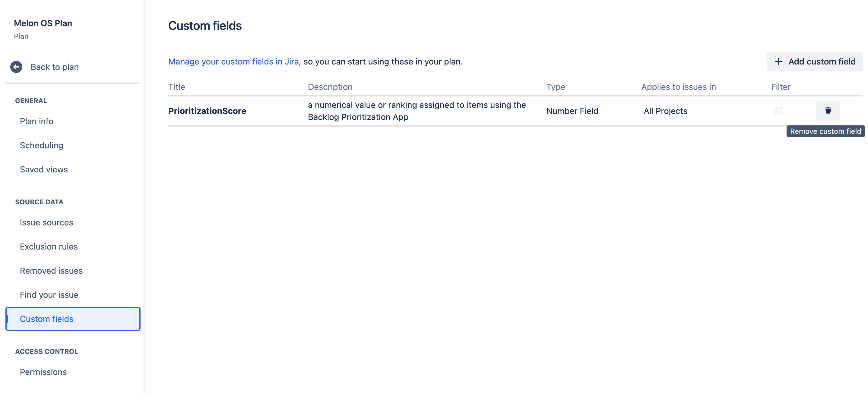Viewport: 868px width, 393px height.
Task: Click the Melon OS Plan heading
Action: tap(43, 23)
